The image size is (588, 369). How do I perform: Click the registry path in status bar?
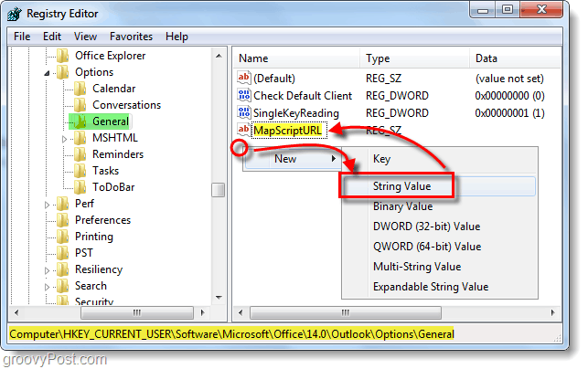[231, 334]
